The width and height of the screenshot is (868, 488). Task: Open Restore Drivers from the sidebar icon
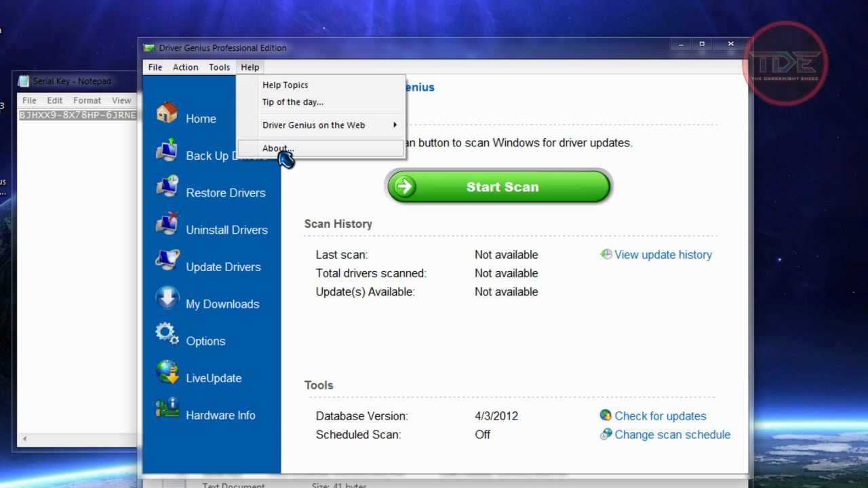click(167, 187)
